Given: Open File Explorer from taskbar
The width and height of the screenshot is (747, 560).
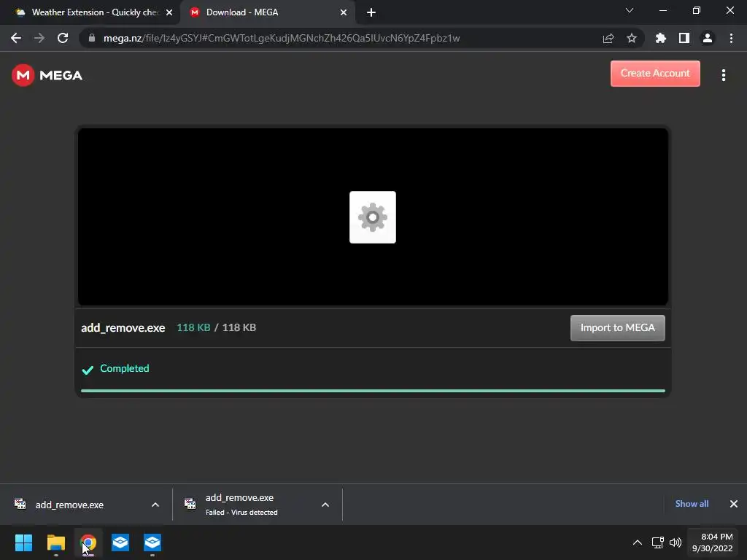Looking at the screenshot, I should (x=55, y=542).
